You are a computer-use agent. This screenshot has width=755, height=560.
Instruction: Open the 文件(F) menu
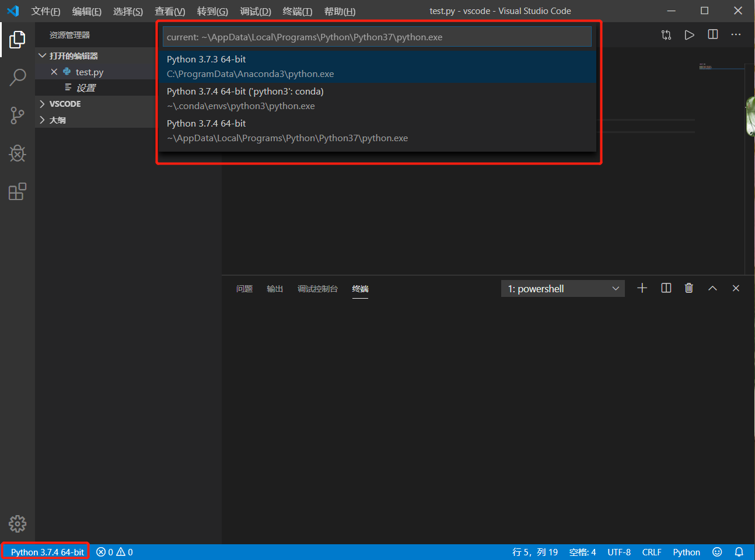point(46,11)
